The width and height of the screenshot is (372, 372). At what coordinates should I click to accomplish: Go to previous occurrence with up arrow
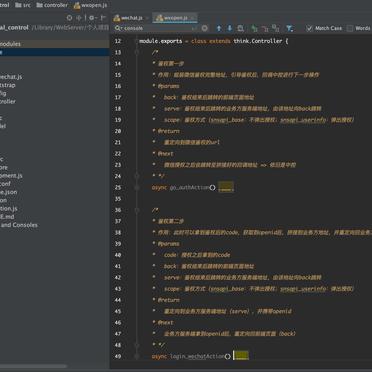coord(219,28)
